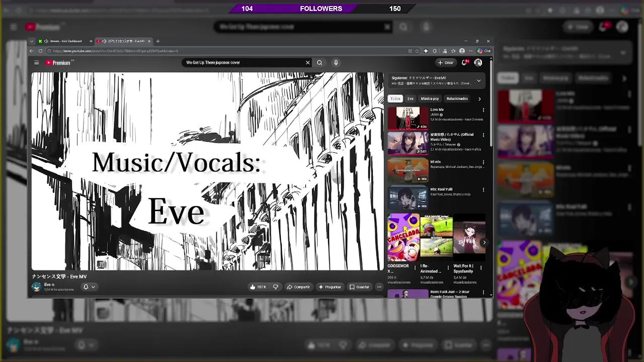Screen dimensions: 644x362
Task: Open more actions ellipsis under video
Action: tap(379, 287)
